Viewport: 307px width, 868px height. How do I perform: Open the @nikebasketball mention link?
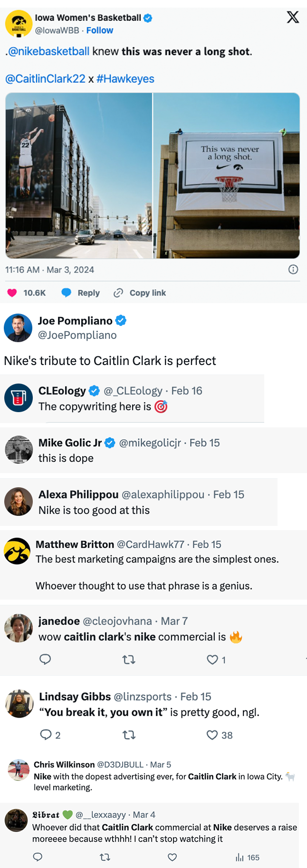48,51
